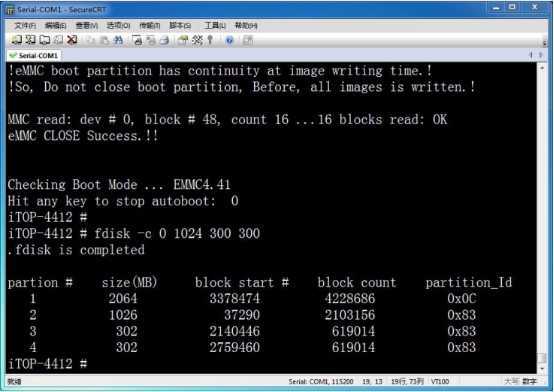Click the grayed Paste toolbar icon

click(105, 40)
